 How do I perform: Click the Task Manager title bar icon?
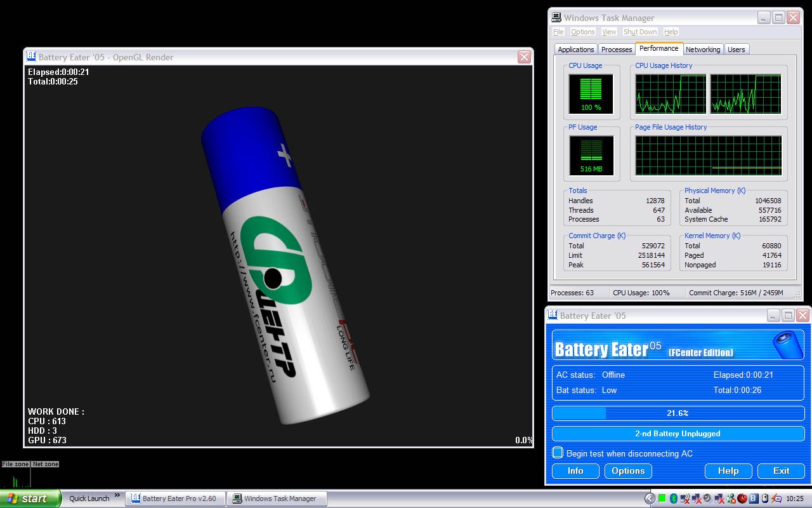click(x=556, y=17)
